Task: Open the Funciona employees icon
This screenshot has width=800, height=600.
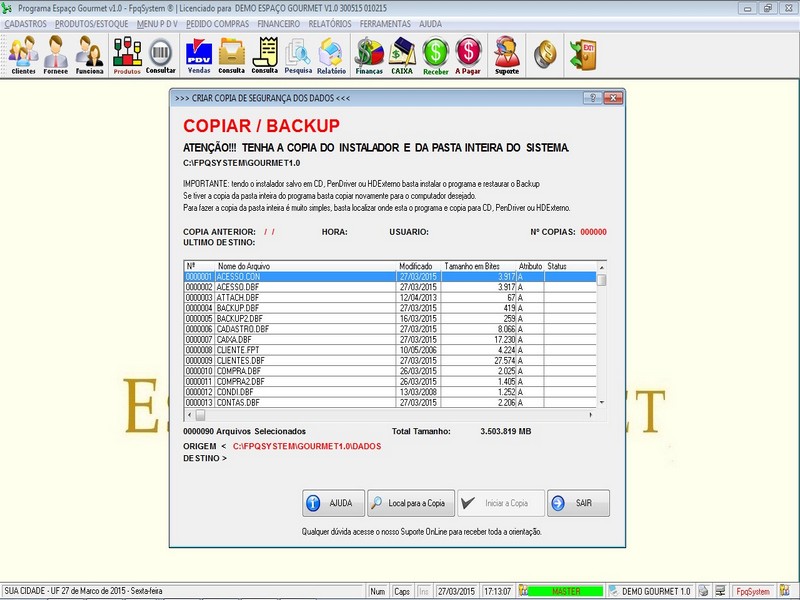Action: [89, 55]
